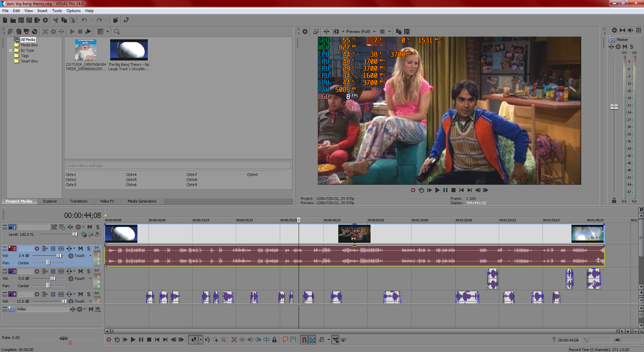Toggle Lock Envelopes to Events button
Image resolution: width=644 pixels, height=352 pixels.
[x=336, y=340]
